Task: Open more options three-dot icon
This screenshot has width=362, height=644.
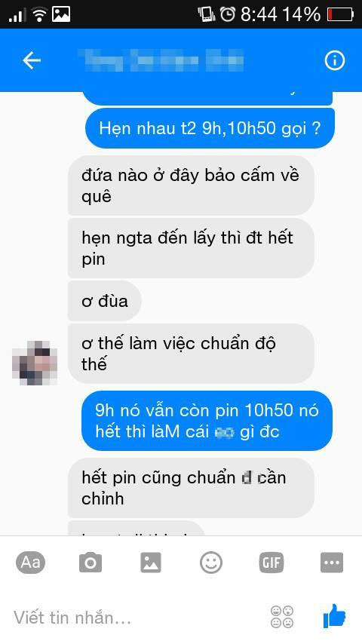Action: [332, 563]
